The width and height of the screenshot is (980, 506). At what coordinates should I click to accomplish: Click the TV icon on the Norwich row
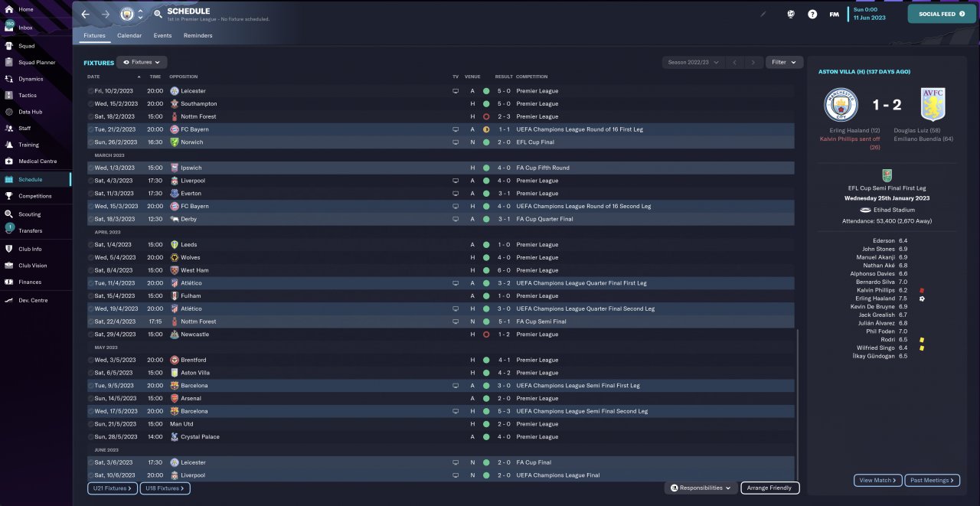(456, 142)
